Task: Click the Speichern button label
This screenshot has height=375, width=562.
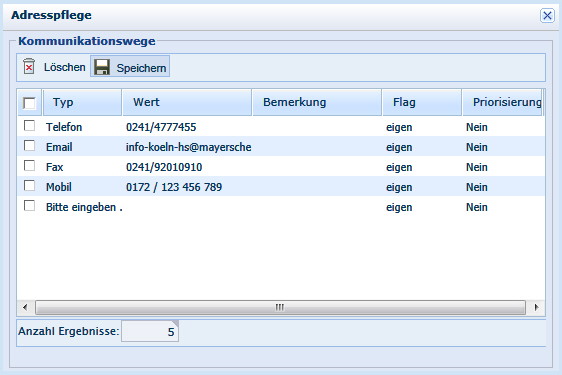Action: point(141,68)
